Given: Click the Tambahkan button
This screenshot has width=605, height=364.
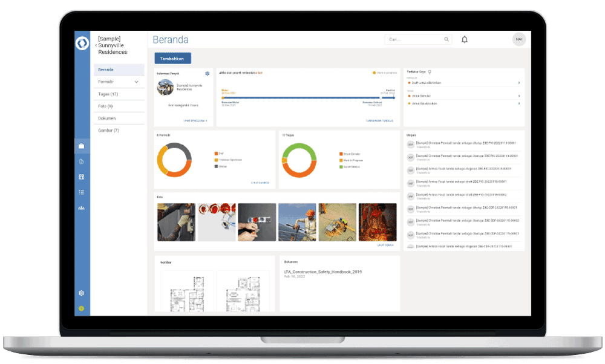Looking at the screenshot, I should pyautogui.click(x=172, y=57).
